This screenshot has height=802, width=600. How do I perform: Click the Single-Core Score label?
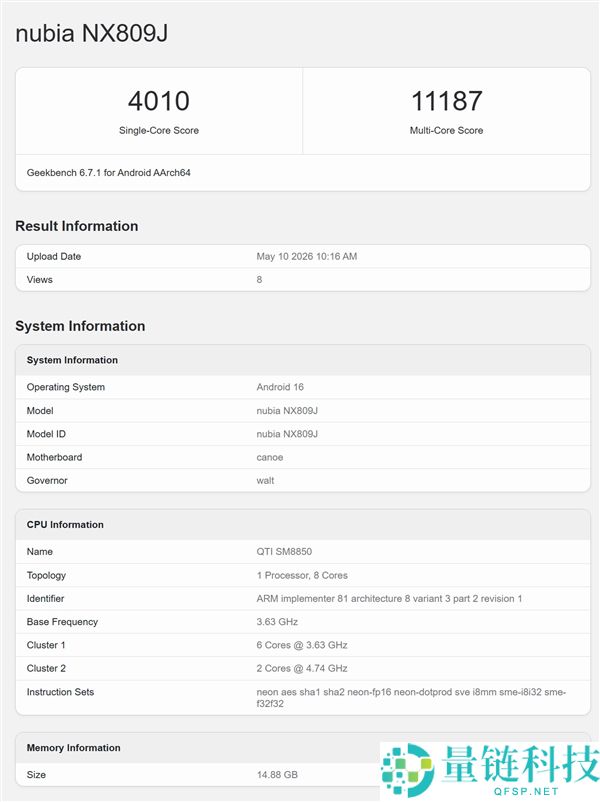[x=159, y=130]
